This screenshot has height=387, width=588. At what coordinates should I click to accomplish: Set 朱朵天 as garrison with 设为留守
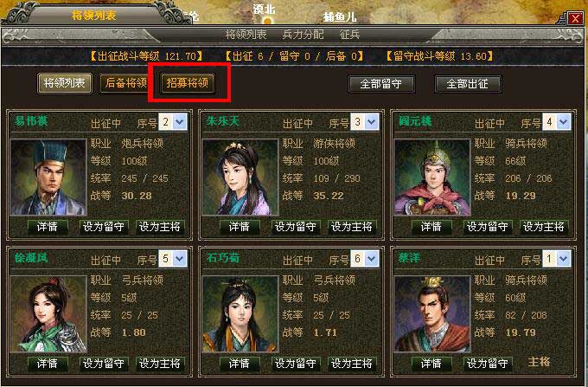coord(296,227)
